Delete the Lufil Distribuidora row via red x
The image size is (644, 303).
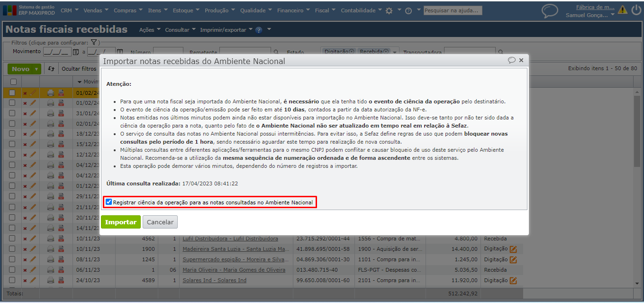[x=25, y=239]
